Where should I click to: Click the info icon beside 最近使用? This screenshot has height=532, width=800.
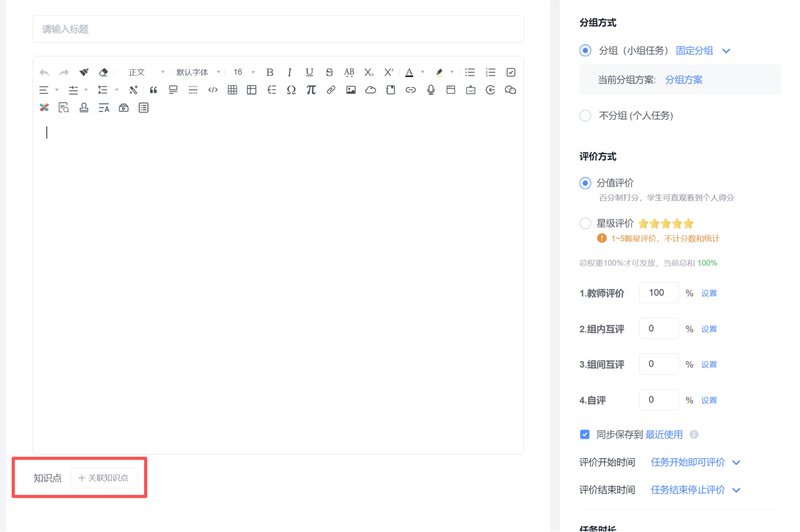694,434
